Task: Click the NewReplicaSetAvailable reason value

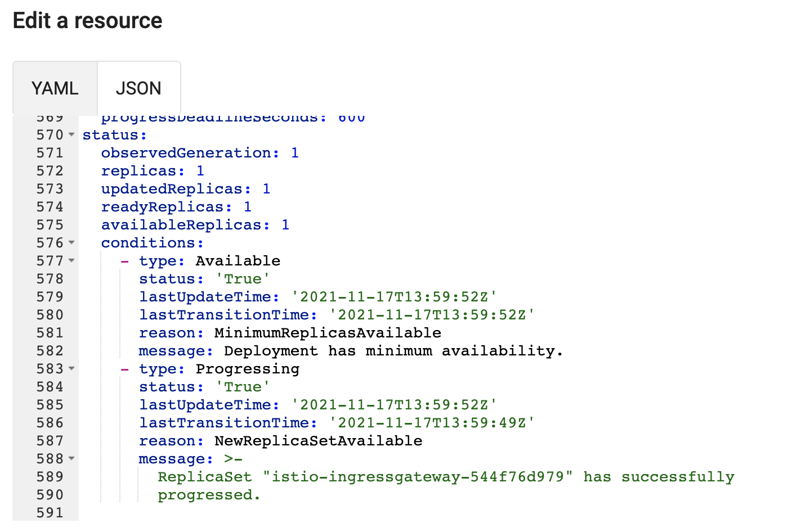Action: [318, 441]
